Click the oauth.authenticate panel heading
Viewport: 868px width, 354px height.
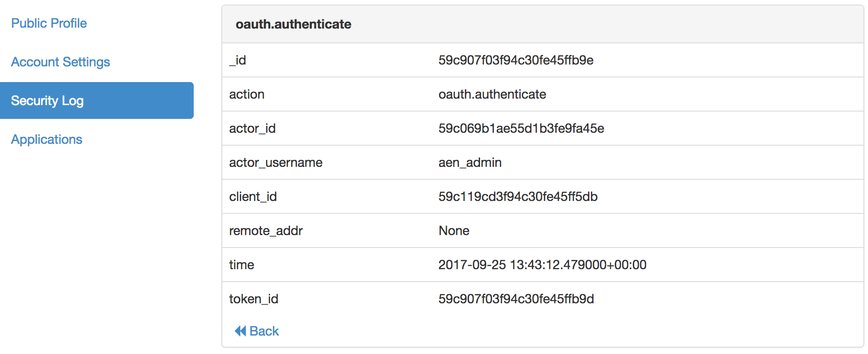[x=293, y=24]
